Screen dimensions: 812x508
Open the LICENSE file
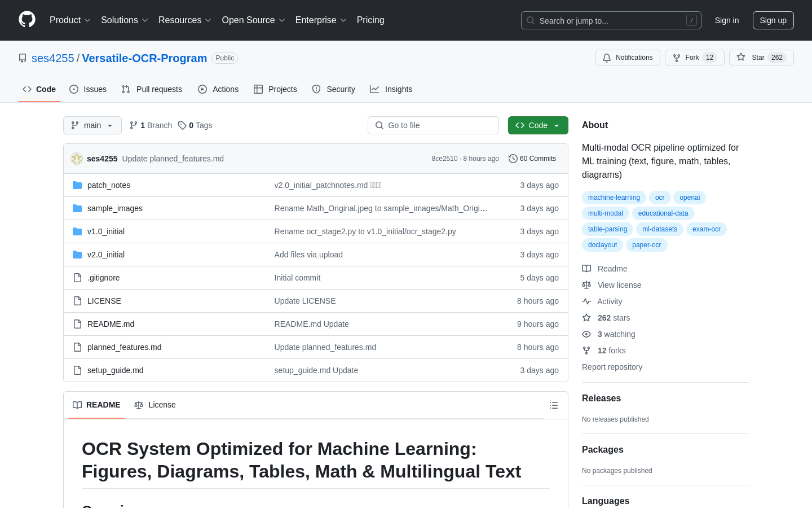pyautogui.click(x=104, y=301)
